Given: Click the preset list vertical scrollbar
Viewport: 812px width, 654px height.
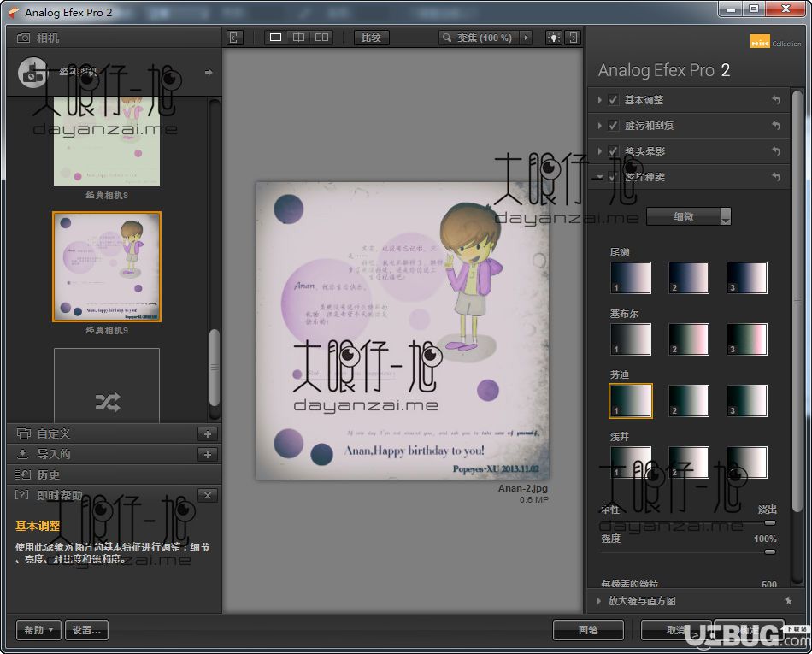Looking at the screenshot, I should (x=214, y=368).
